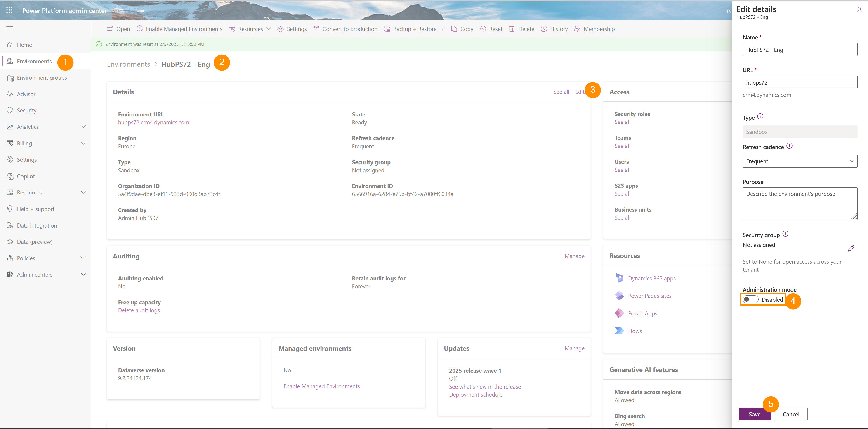This screenshot has height=429, width=868.
Task: Click the info icon beside Type
Action: click(x=760, y=117)
